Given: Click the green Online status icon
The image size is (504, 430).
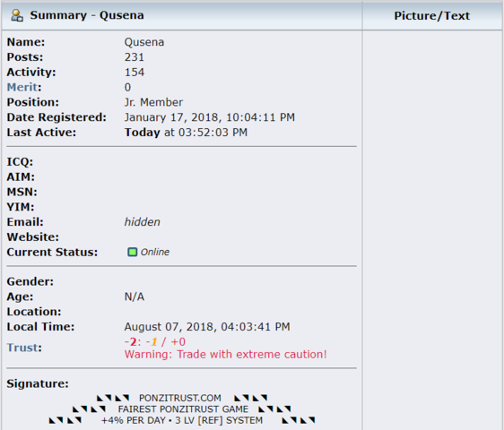Looking at the screenshot, I should coord(132,252).
